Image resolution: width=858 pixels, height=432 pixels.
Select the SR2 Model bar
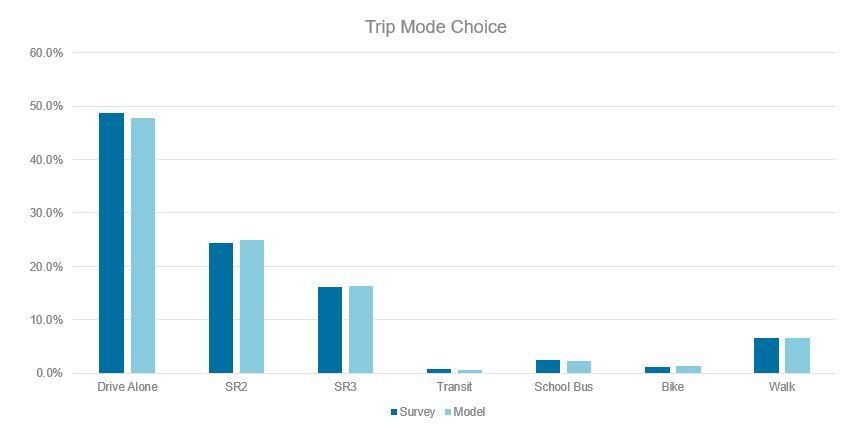pyautogui.click(x=252, y=307)
